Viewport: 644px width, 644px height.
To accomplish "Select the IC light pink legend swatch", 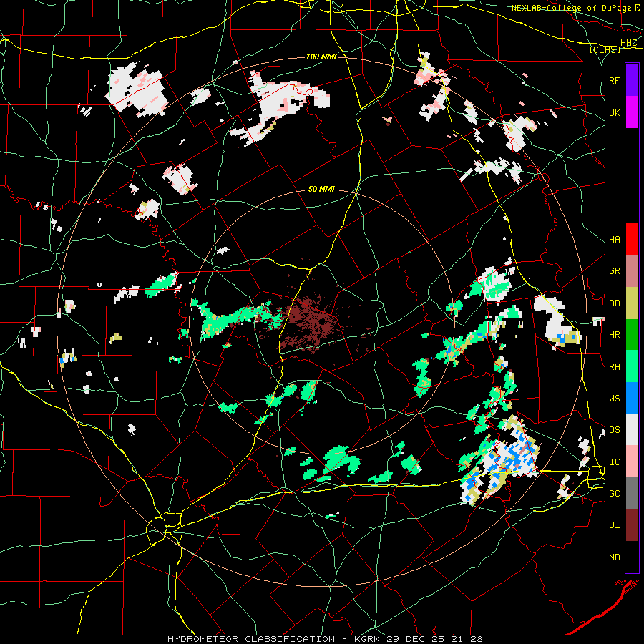I will pos(632,462).
